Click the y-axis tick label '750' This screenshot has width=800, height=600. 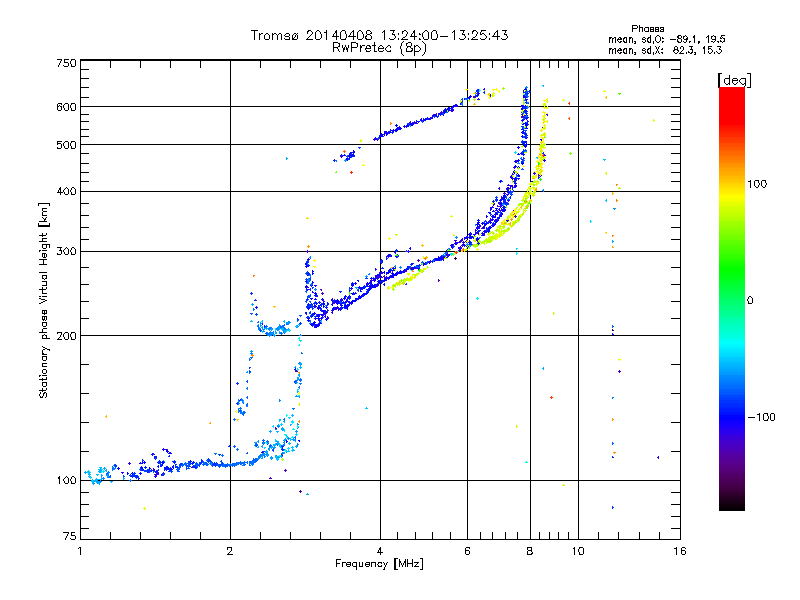[x=66, y=63]
